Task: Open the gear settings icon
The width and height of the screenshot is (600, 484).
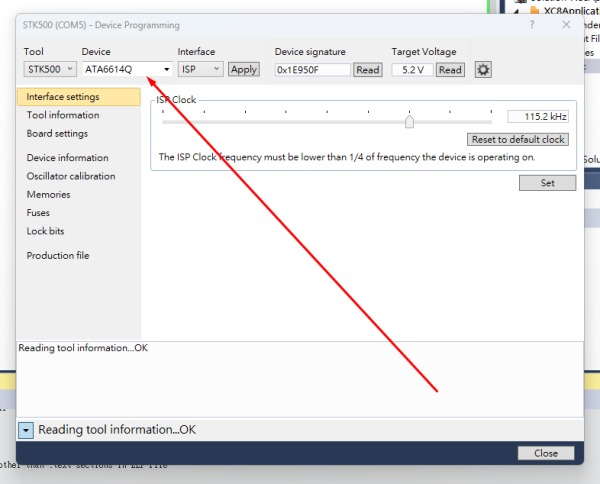Action: pos(483,70)
